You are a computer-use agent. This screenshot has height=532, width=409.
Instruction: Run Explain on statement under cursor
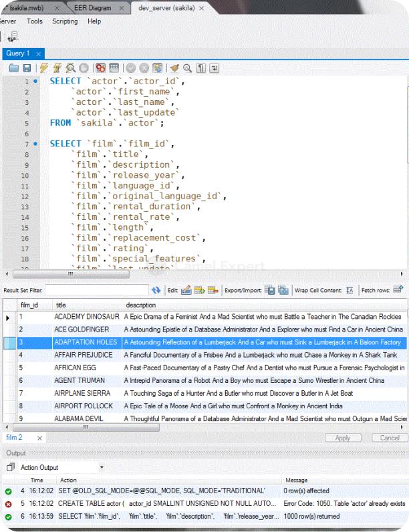72,68
